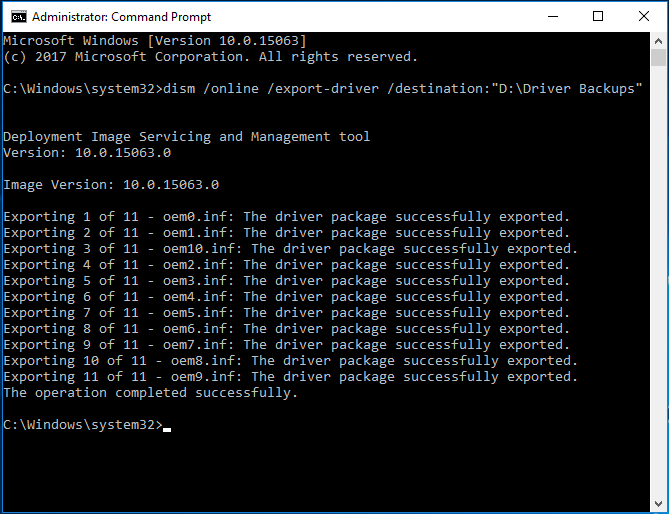Screen dimensions: 669x514
Task: Close the Administrator Command Prompt window
Action: click(643, 16)
